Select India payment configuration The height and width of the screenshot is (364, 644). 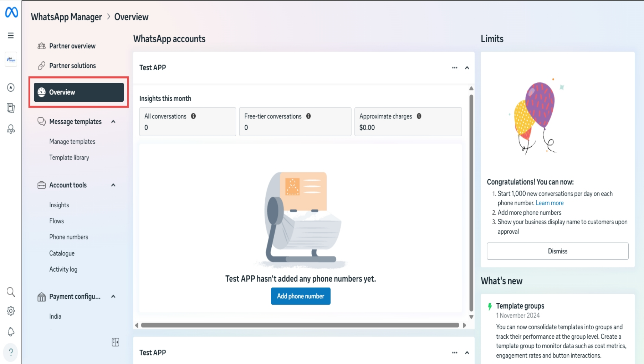click(x=55, y=316)
